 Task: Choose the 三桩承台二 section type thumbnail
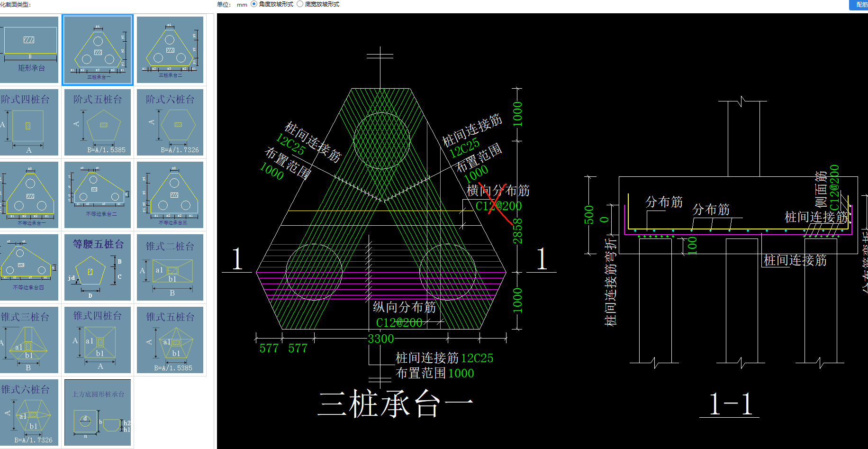170,50
